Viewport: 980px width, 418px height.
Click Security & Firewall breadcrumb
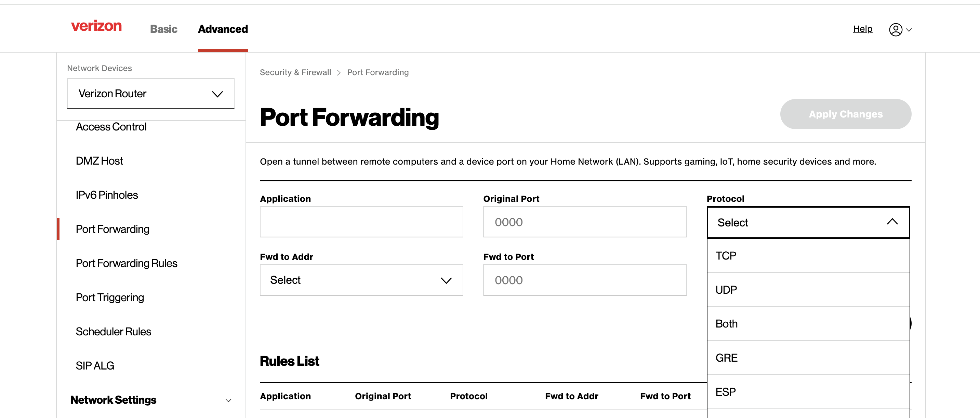[295, 73]
